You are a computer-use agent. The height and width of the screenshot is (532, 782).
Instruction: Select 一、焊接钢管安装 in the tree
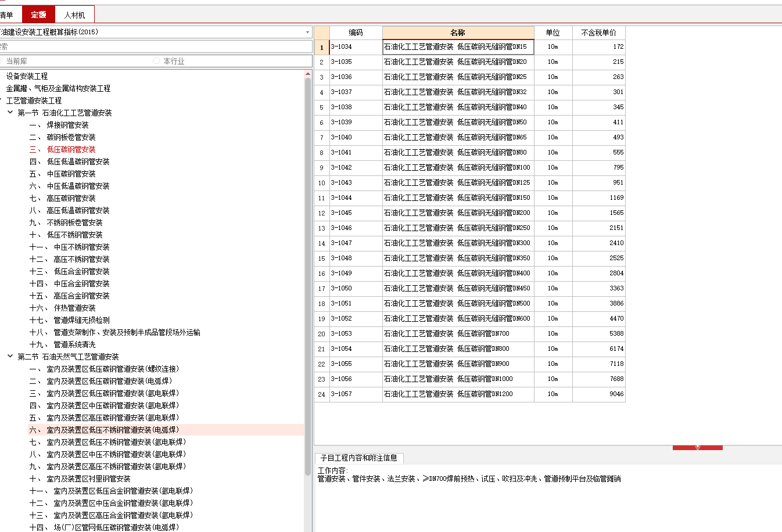(59, 125)
